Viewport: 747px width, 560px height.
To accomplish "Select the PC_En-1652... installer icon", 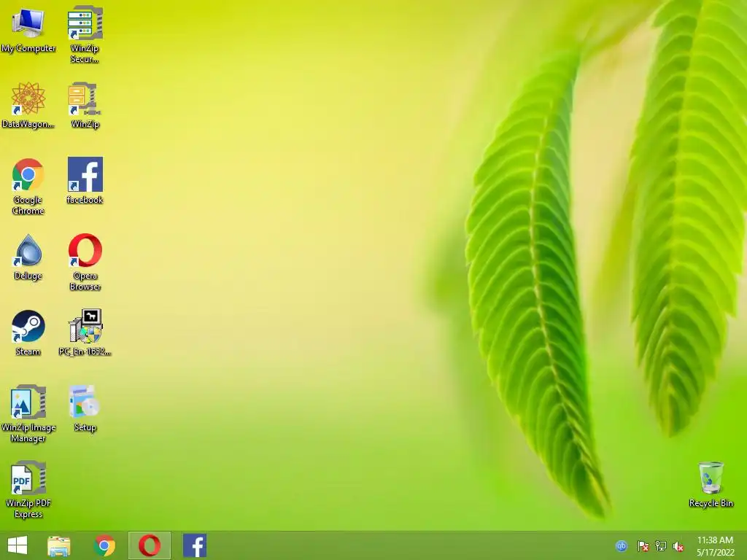I will (85, 332).
